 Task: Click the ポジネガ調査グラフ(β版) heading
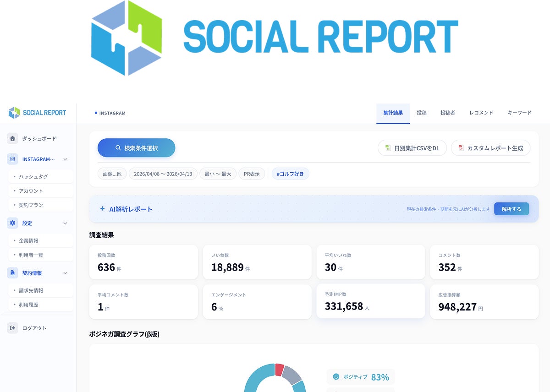click(x=124, y=334)
